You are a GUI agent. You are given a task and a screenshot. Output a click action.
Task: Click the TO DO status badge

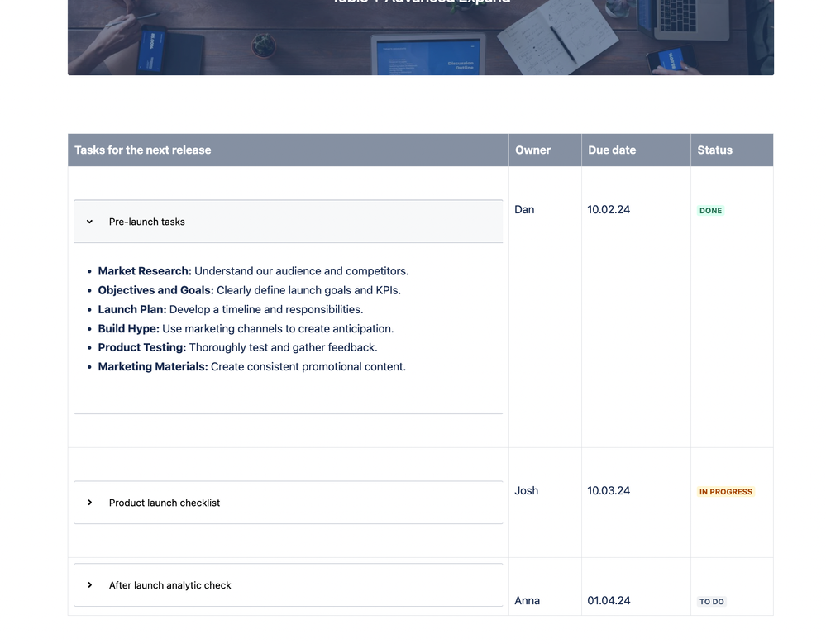(x=711, y=601)
